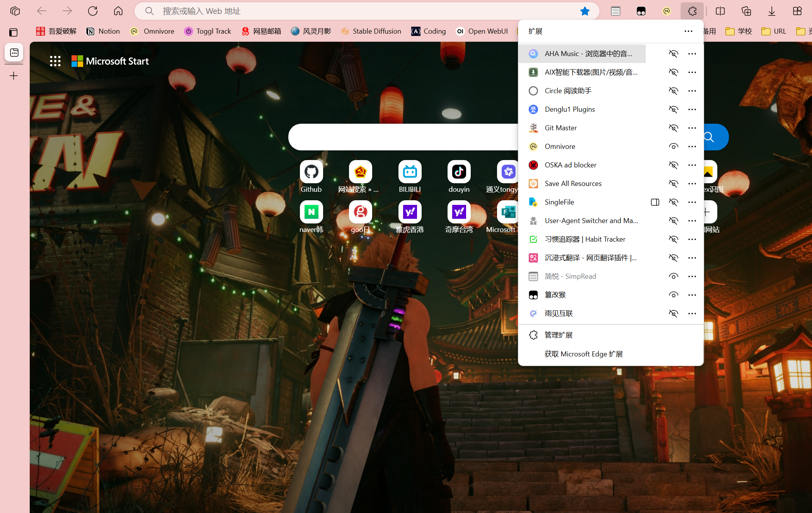The image size is (812, 513).
Task: Click 管理扩展 to manage extensions
Action: coord(558,335)
